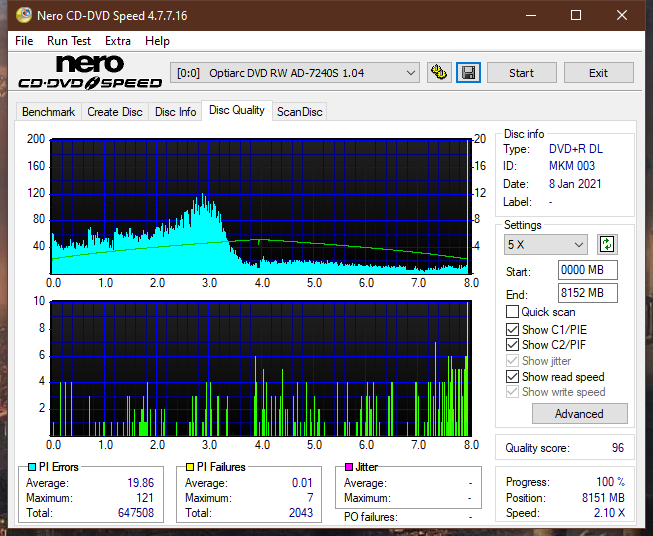Click the End position MB field
Viewport: 653px width, 536px height.
[x=587, y=293]
